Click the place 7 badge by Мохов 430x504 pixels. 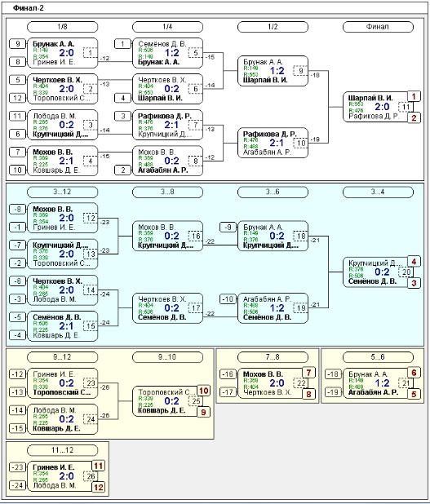pos(308,373)
